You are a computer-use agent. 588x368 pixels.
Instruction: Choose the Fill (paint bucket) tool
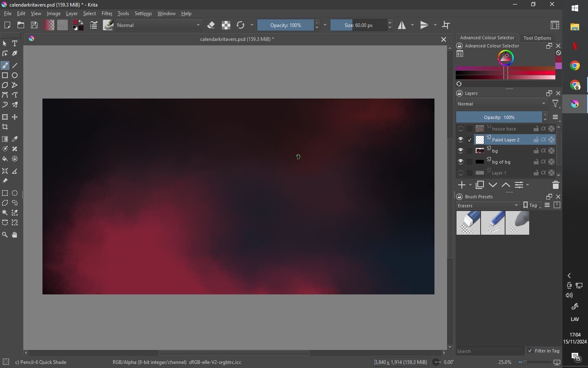coord(5,159)
